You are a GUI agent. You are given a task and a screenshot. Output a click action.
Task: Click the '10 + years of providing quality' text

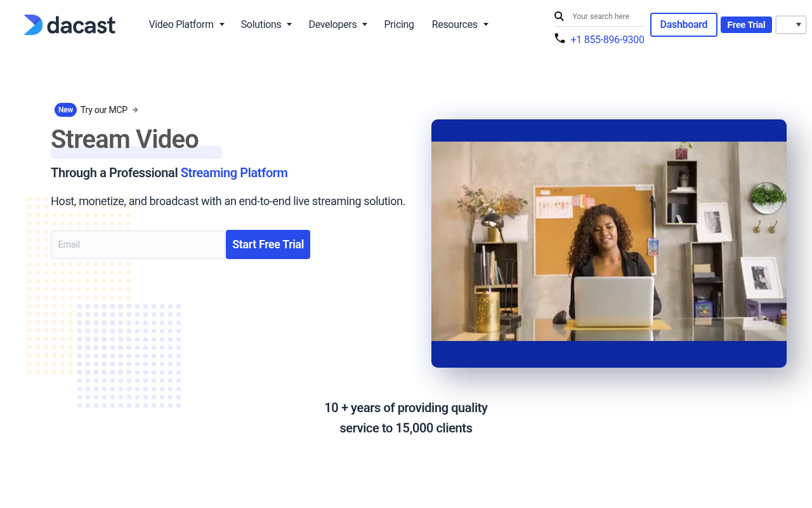[406, 408]
